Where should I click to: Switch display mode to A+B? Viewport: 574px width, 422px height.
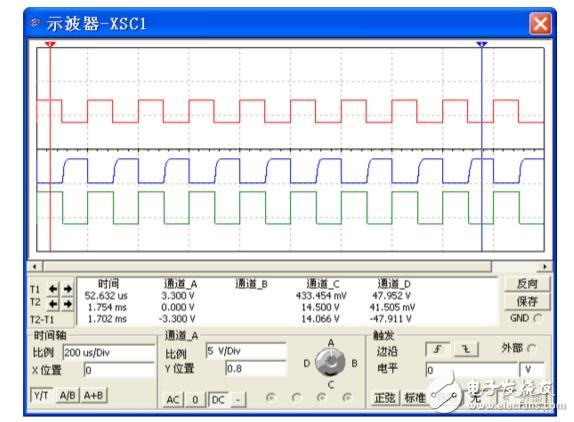pyautogui.click(x=94, y=395)
